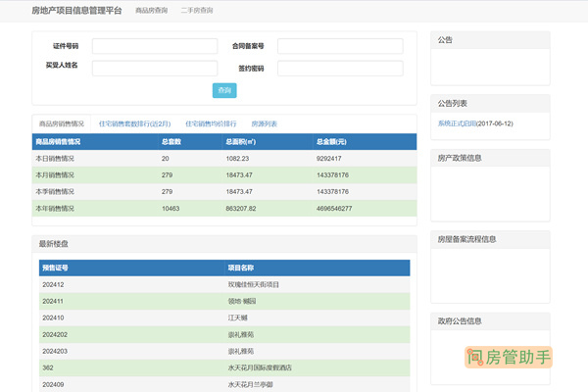Click the 预售证号 column header
The image size is (588, 392).
[x=55, y=268]
